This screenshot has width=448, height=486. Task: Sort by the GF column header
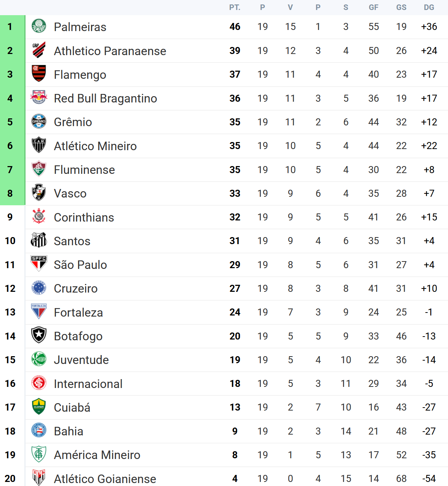pos(374,7)
